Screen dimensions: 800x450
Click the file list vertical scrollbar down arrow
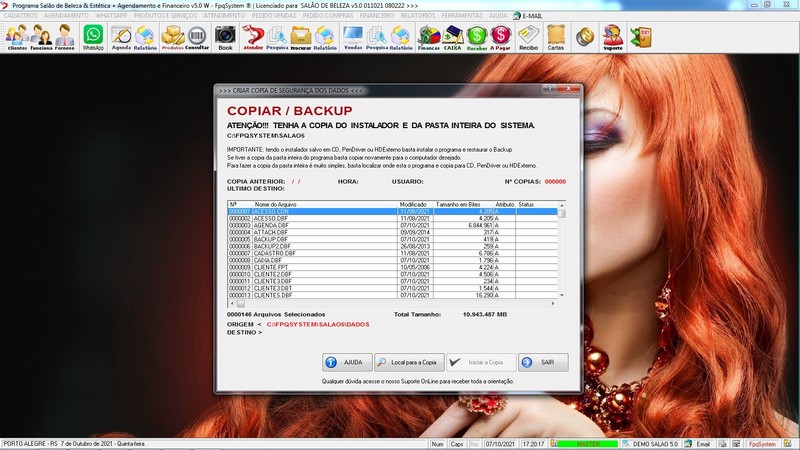[562, 295]
